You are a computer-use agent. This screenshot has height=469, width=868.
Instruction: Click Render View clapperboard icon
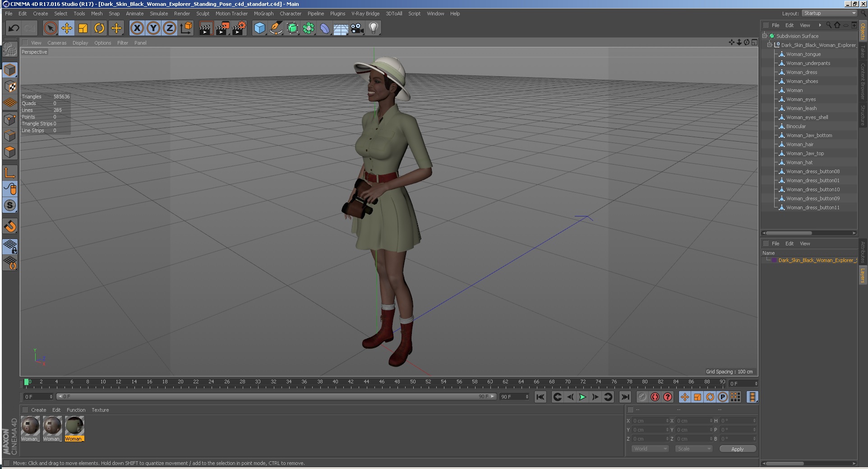206,28
